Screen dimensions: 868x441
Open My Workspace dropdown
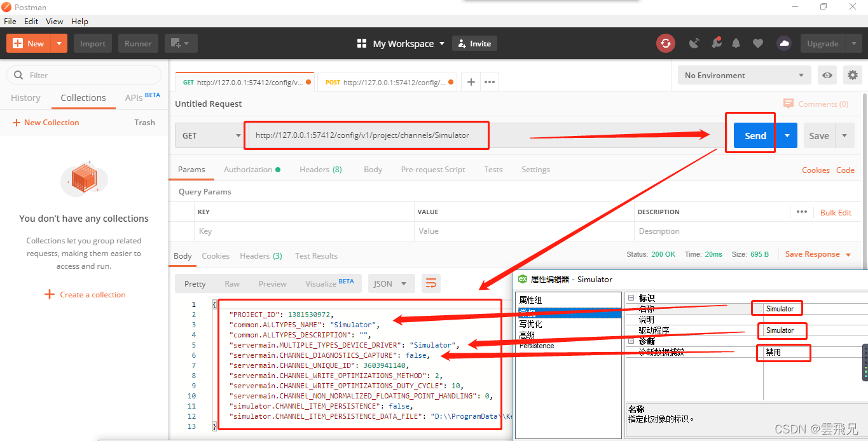click(x=401, y=43)
